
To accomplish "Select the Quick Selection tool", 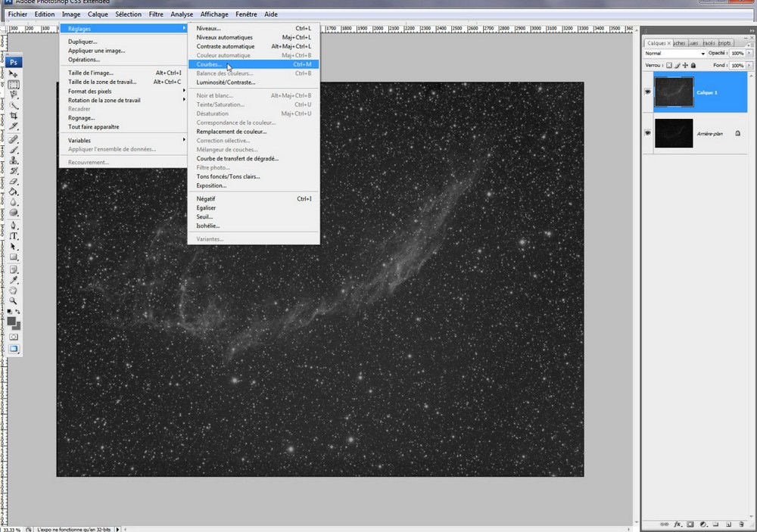I will coord(14,106).
